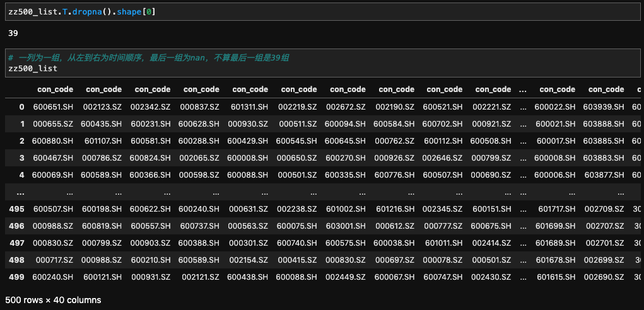Select cell 002123.SZ
Viewport: 644px width, 310px height.
tap(102, 106)
